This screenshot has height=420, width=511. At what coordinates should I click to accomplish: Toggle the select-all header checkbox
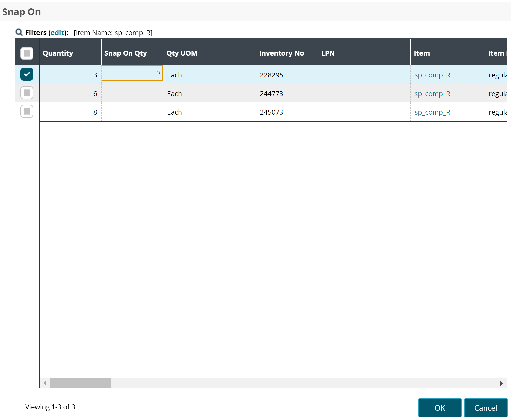[27, 53]
